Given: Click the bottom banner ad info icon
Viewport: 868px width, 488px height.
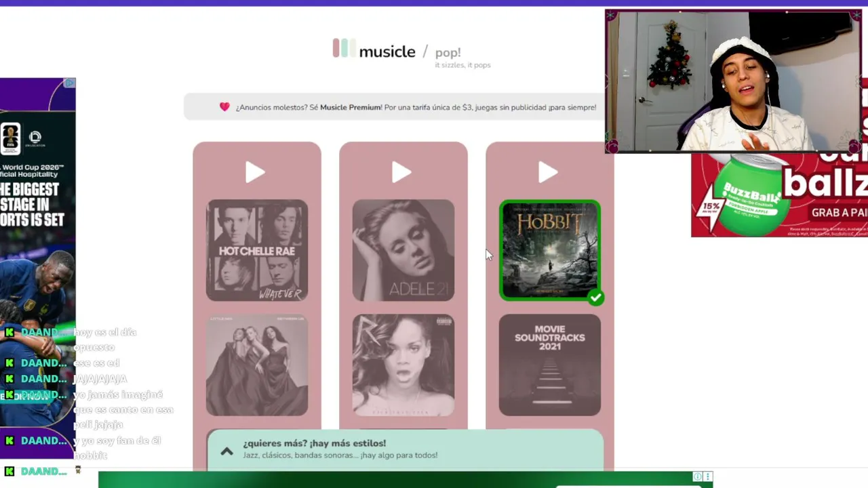Looking at the screenshot, I should coord(697,476).
